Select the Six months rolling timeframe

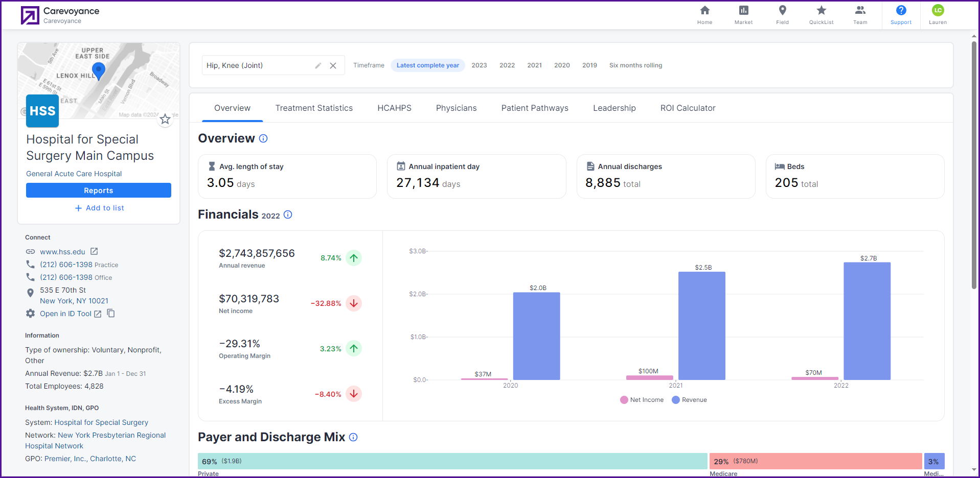[x=635, y=65]
